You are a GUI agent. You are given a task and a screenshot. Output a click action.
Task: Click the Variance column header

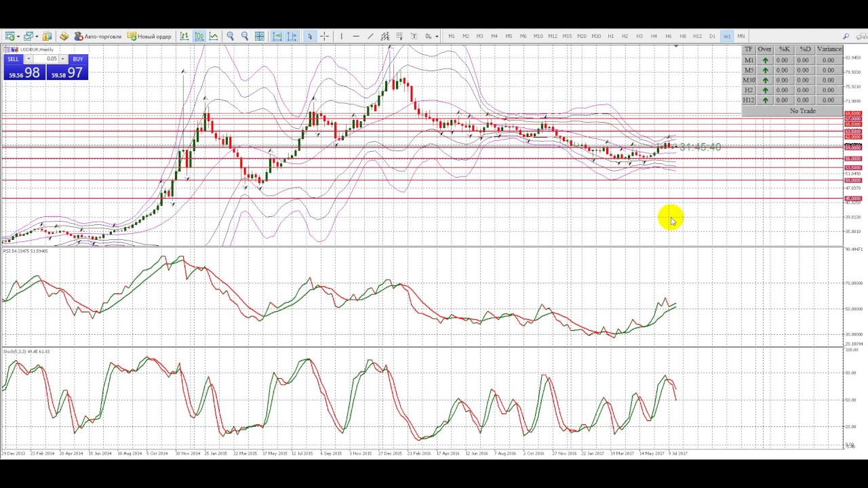829,49
